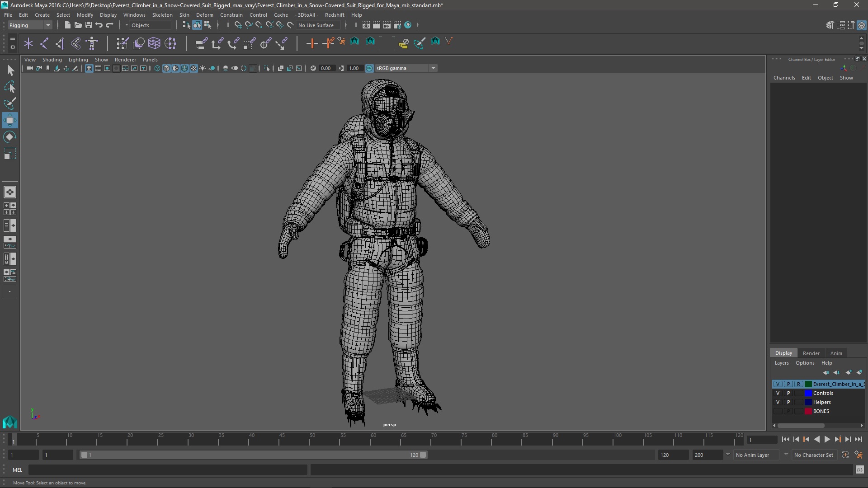Click the animation preferences icon
Screen dimensions: 868x488
click(859, 455)
